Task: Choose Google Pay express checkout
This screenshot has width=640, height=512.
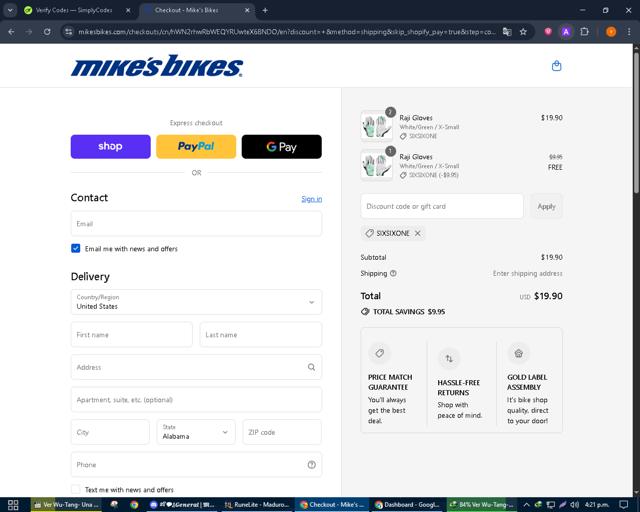Action: click(x=282, y=147)
